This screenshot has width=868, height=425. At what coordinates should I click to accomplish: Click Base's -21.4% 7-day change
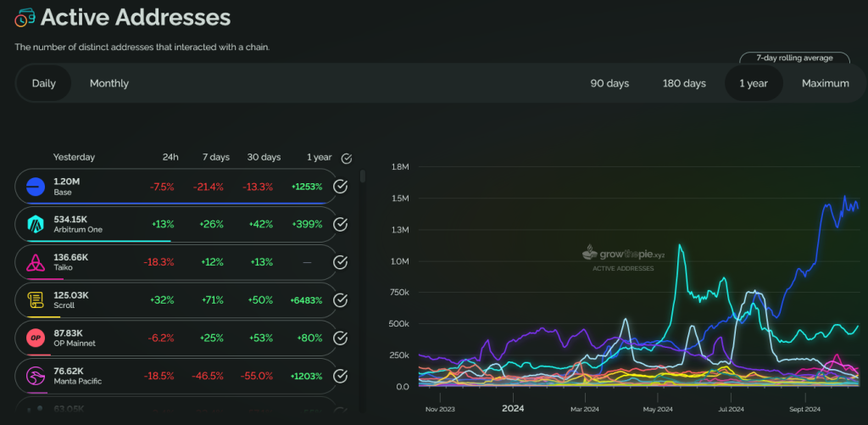click(x=209, y=187)
